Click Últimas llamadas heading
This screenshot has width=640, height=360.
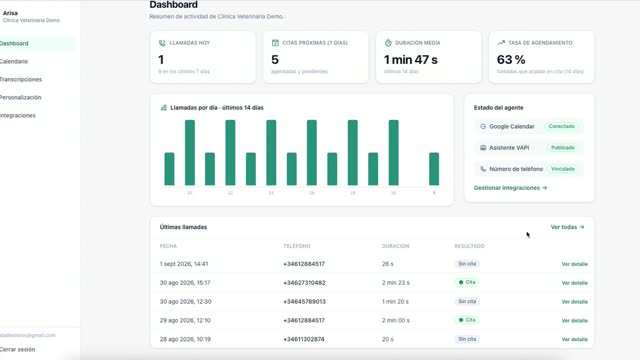click(183, 227)
